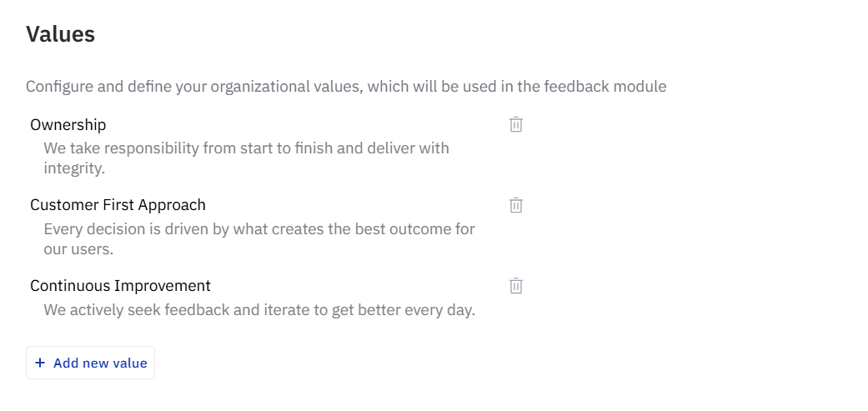
Task: Click the plus icon beside Add new value
Action: coord(40,363)
